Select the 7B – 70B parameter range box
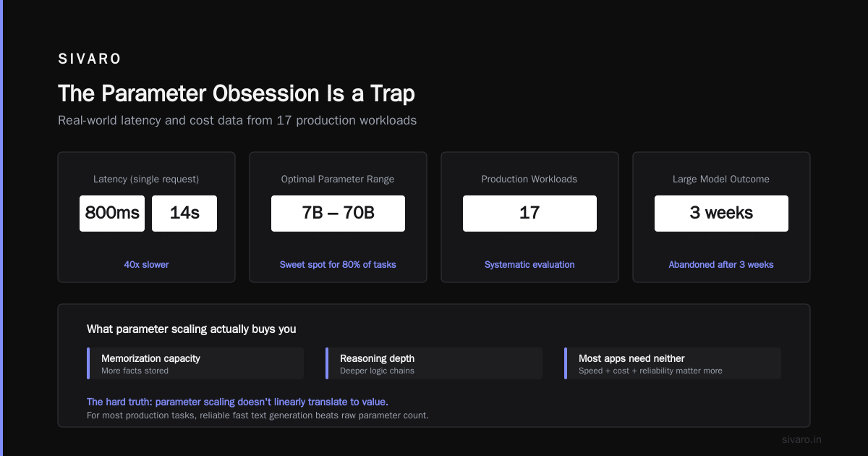 338,214
